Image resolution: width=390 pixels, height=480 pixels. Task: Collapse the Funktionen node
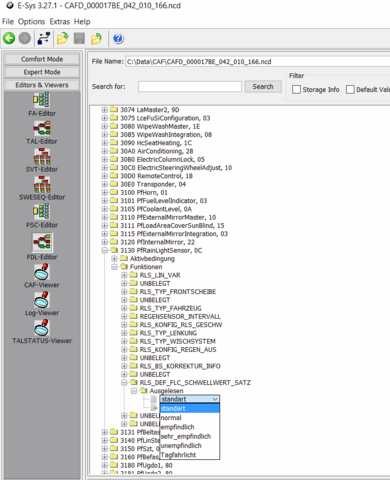click(x=114, y=267)
